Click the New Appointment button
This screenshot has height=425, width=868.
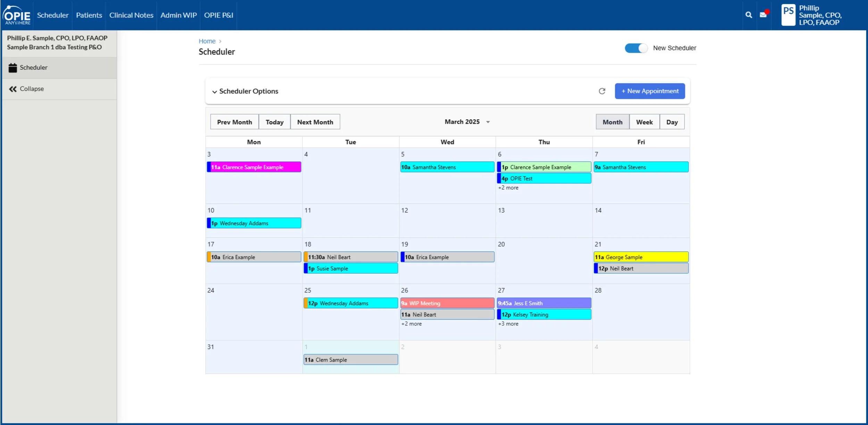click(x=650, y=91)
